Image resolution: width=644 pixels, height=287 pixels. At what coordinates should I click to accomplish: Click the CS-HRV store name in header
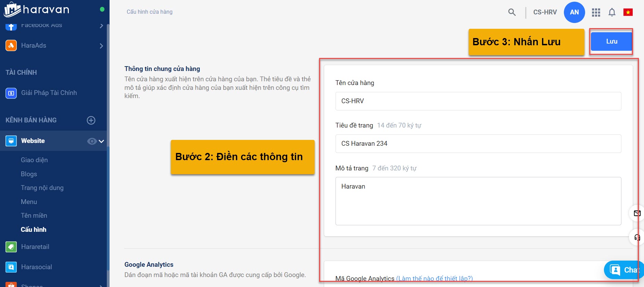pos(545,12)
